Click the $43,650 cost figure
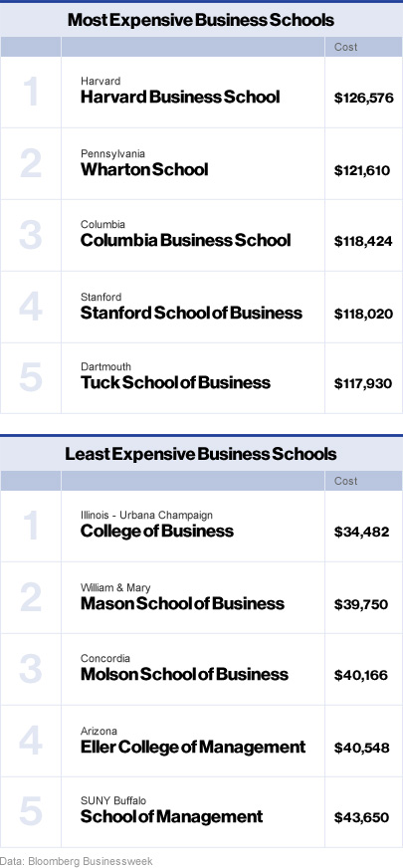 (361, 817)
